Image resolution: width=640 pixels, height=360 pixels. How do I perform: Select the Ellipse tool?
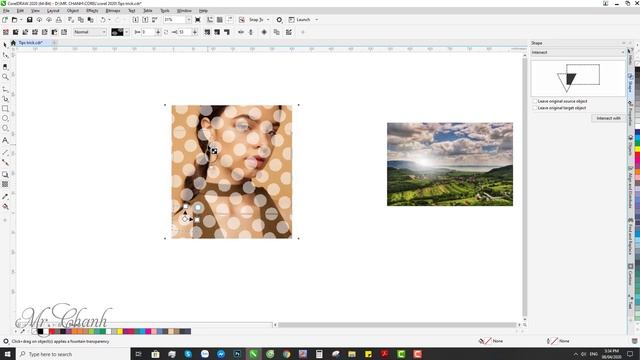pyautogui.click(x=5, y=118)
